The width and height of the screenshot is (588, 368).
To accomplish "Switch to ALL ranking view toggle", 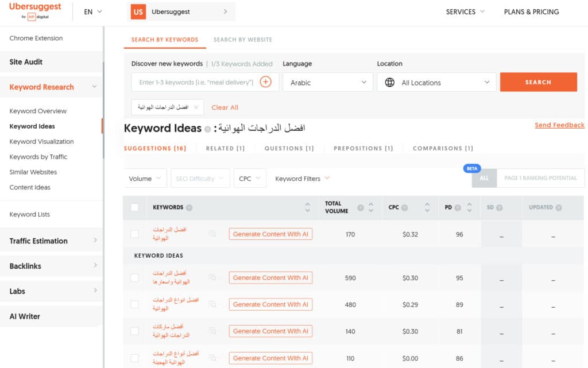I will (484, 178).
